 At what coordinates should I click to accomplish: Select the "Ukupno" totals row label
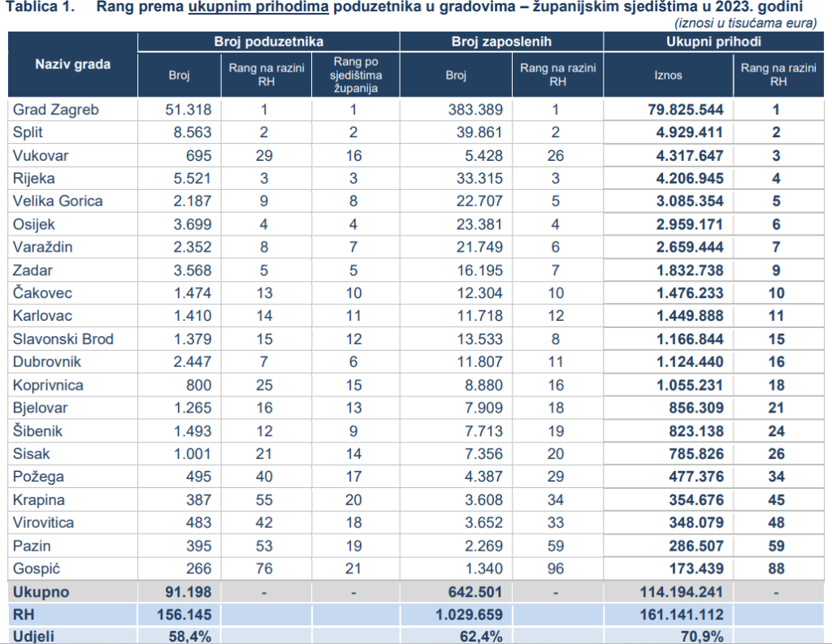(x=41, y=592)
